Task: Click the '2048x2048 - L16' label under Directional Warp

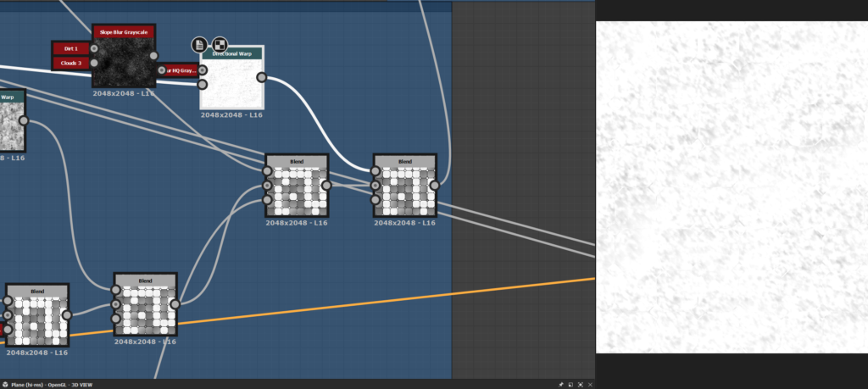Action: click(x=231, y=115)
